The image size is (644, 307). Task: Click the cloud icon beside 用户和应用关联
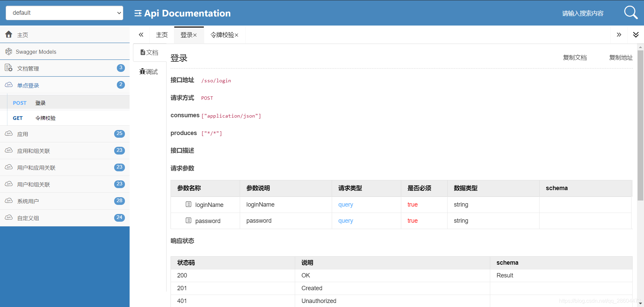pos(9,167)
